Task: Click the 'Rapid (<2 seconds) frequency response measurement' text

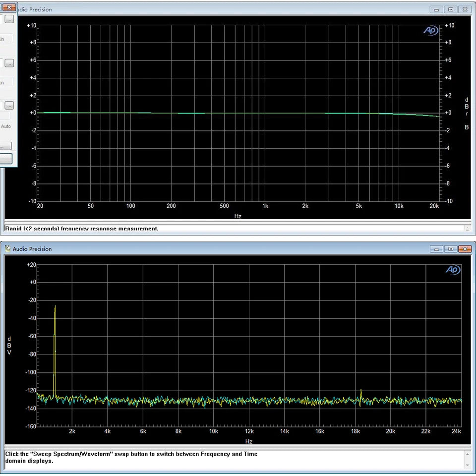Action: (82, 228)
